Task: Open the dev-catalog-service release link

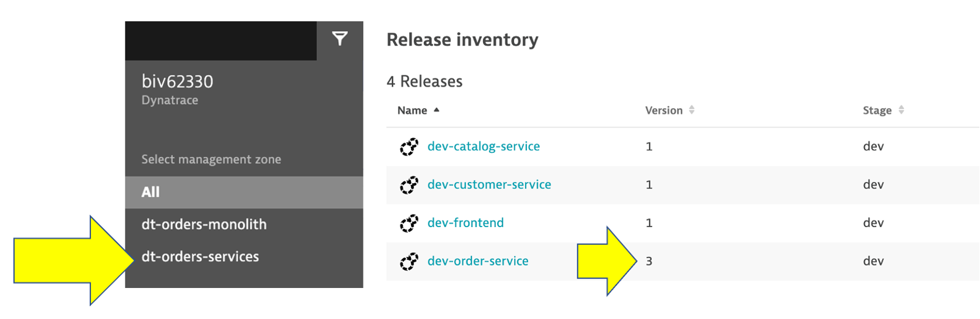Action: click(484, 146)
